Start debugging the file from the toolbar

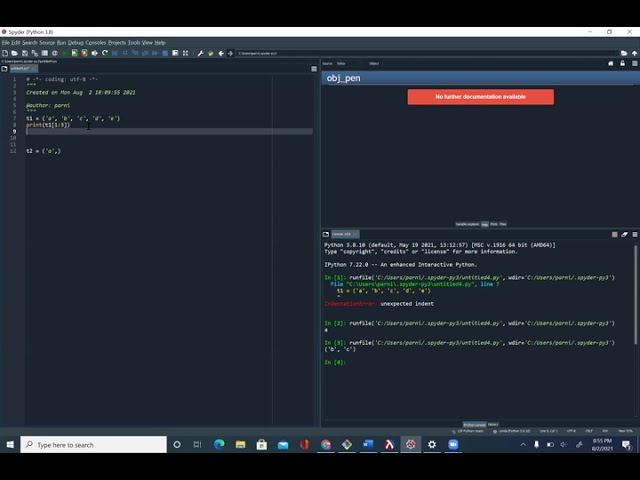coord(115,53)
